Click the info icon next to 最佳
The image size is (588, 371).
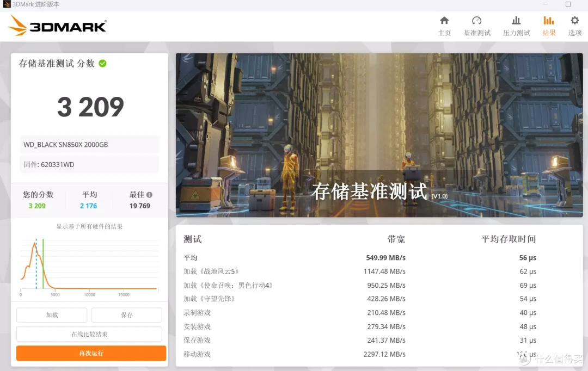(x=149, y=195)
